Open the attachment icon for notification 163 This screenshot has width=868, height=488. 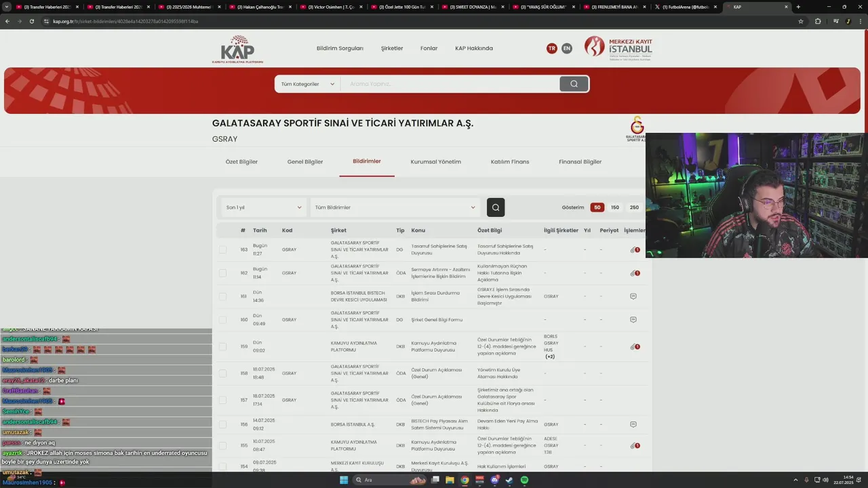tap(634, 250)
